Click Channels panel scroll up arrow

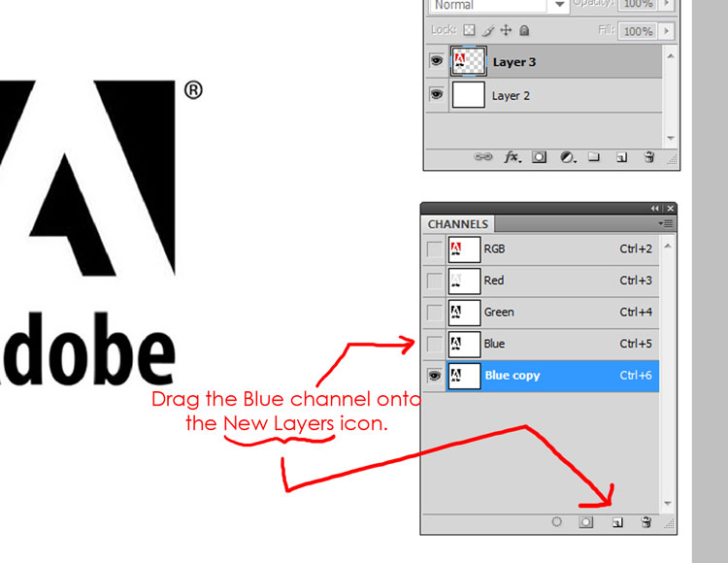(x=668, y=246)
